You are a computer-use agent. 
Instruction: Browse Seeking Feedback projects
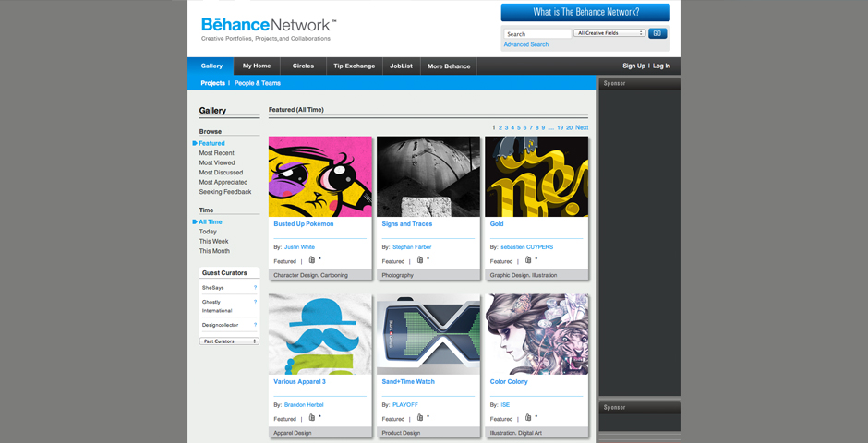pyautogui.click(x=225, y=192)
